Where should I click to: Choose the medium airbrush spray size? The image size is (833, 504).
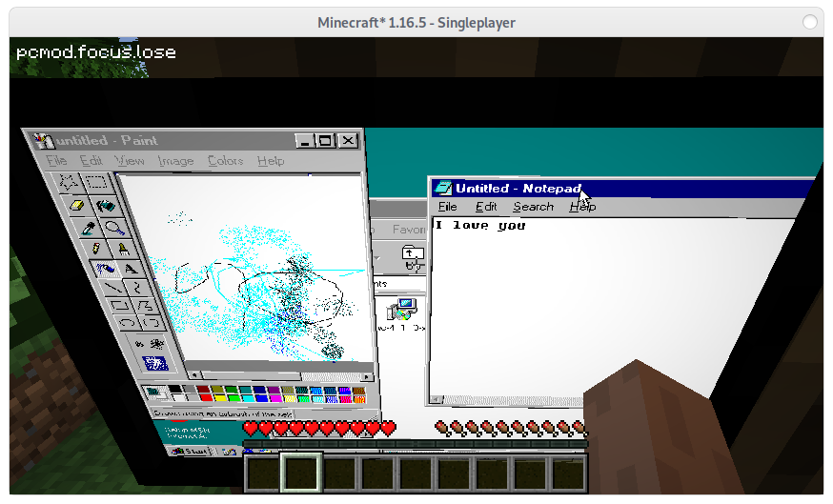tap(156, 344)
